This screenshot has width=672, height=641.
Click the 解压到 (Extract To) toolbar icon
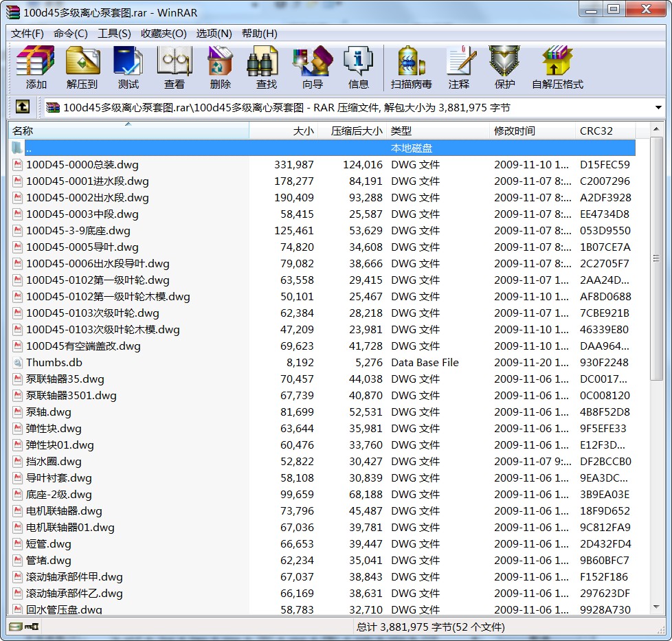[82, 61]
